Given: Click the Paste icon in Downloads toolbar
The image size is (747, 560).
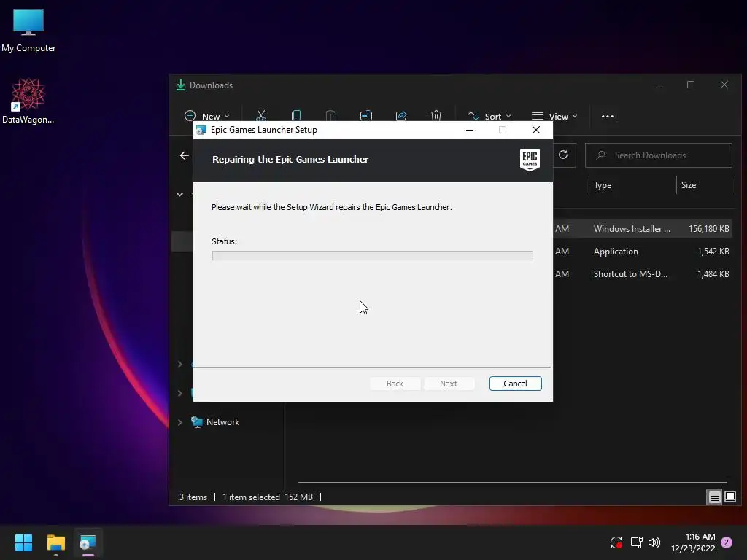Looking at the screenshot, I should coord(330,116).
